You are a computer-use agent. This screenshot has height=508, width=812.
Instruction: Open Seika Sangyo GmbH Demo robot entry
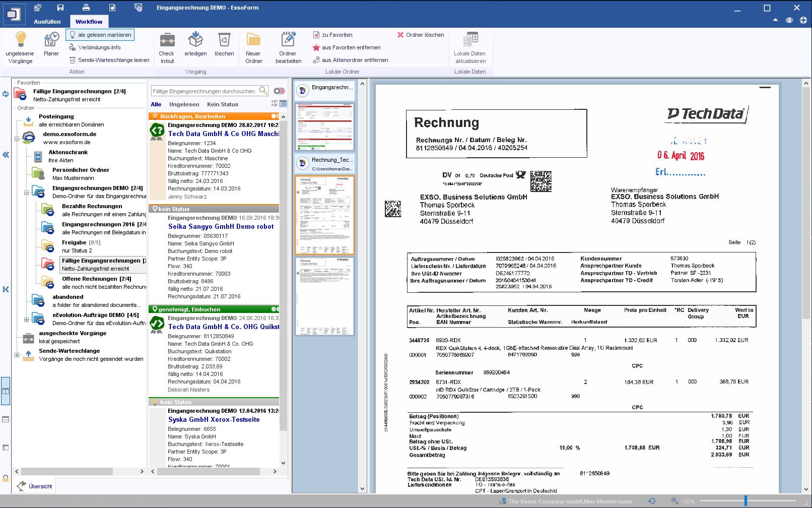pos(221,227)
